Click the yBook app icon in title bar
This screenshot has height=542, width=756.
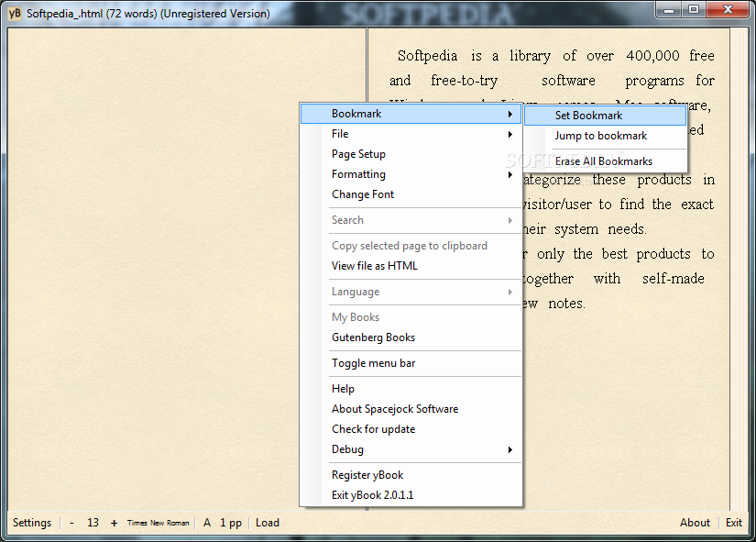point(15,13)
